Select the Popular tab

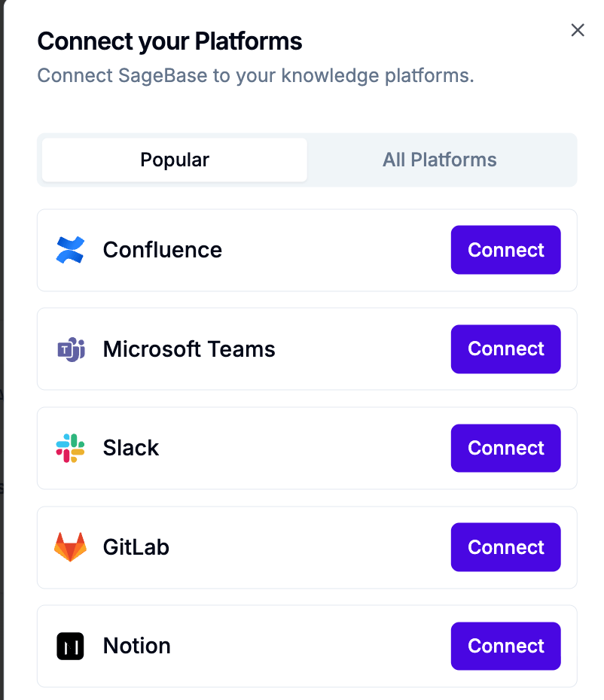(174, 160)
